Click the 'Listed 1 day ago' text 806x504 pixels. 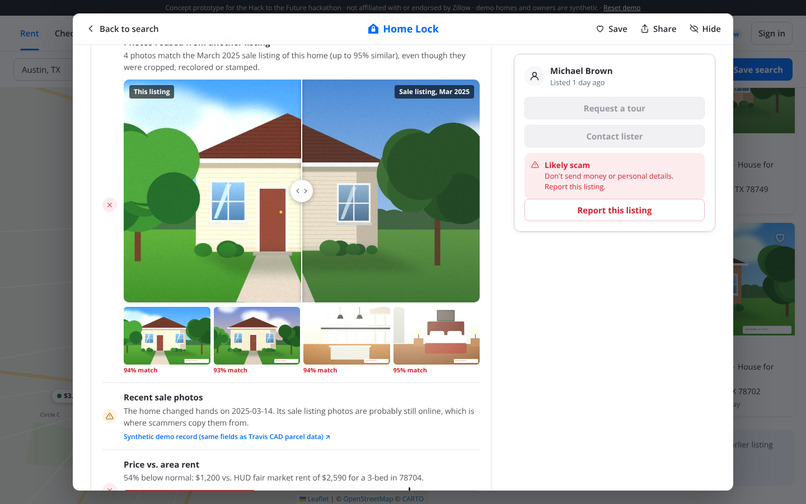[x=577, y=82]
